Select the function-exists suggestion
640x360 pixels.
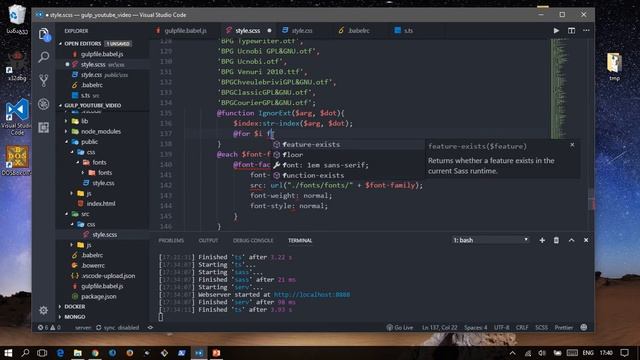pyautogui.click(x=348, y=175)
